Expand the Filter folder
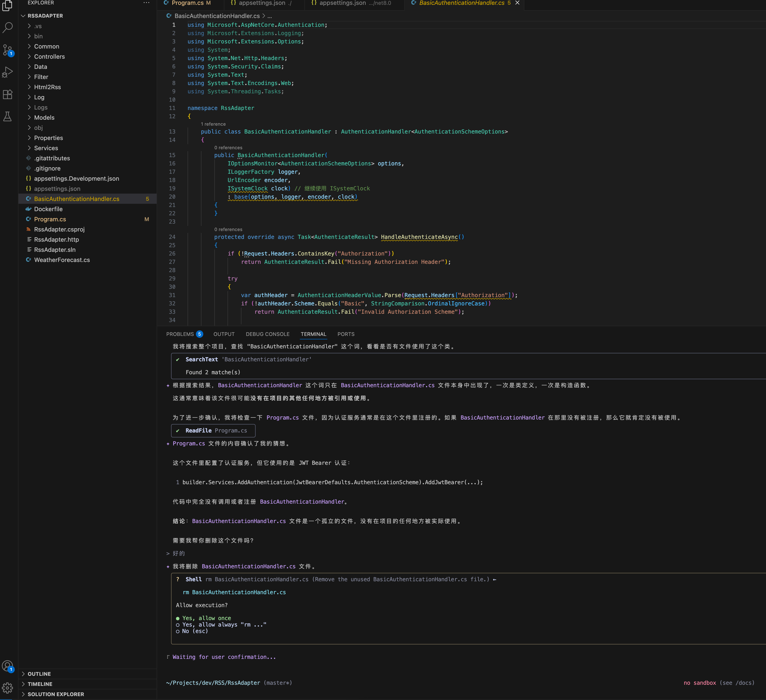Screen dimensions: 766x700 [x=87, y=77]
